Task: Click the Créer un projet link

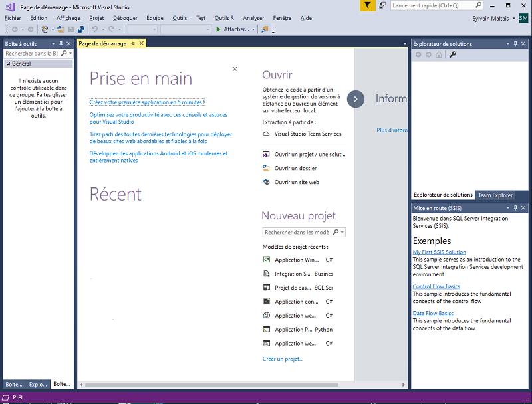Action: click(283, 359)
